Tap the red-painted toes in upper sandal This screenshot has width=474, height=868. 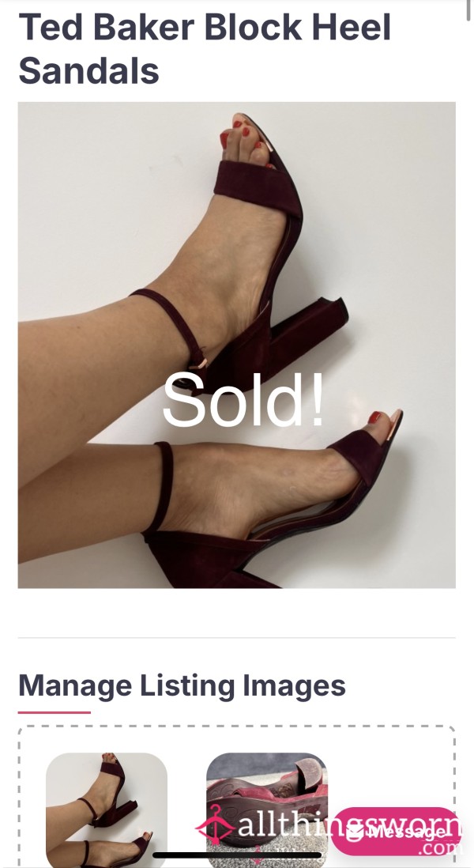[246, 139]
